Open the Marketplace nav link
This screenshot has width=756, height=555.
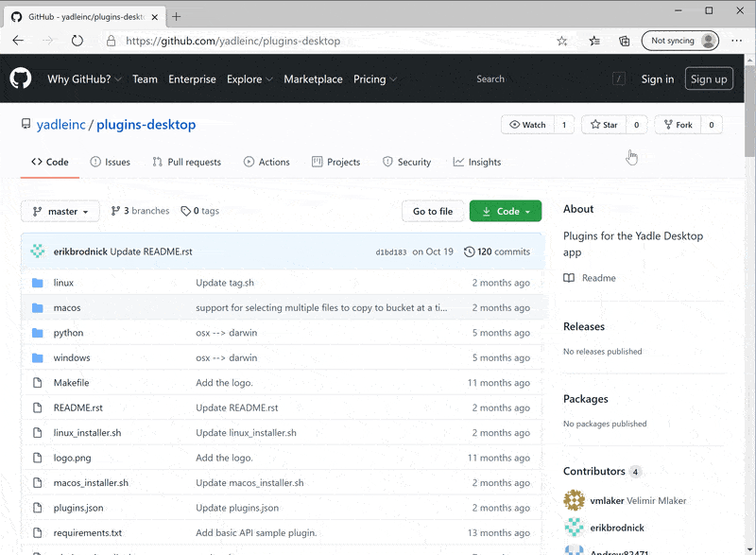click(313, 79)
